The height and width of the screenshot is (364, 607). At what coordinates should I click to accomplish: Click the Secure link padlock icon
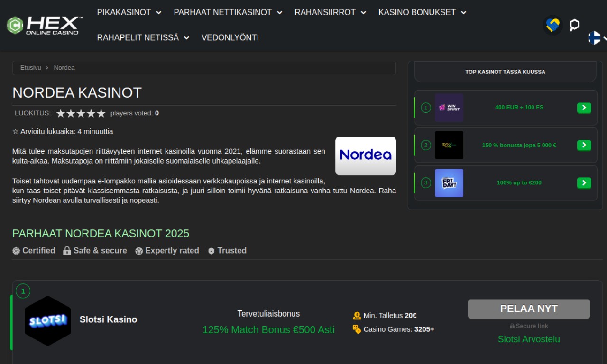[512, 326]
